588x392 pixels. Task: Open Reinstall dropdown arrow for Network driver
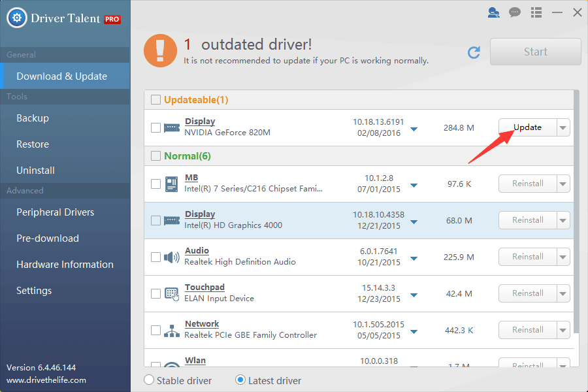563,330
